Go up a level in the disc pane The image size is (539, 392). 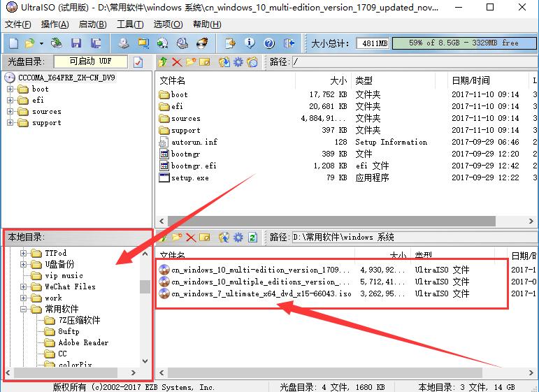coord(163,62)
